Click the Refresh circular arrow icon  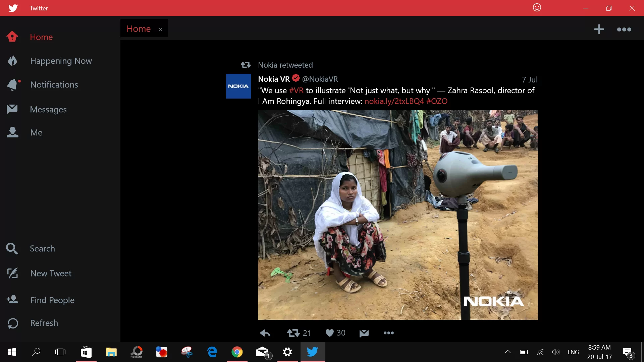click(13, 323)
